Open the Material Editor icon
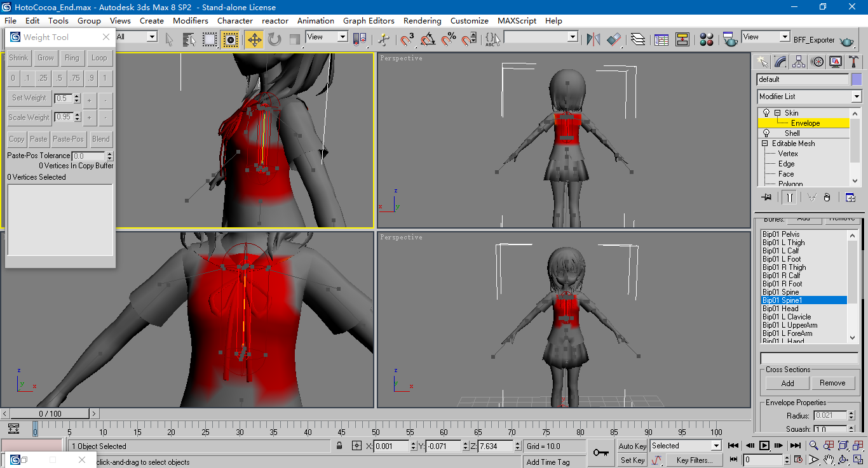868x468 pixels. tap(707, 40)
